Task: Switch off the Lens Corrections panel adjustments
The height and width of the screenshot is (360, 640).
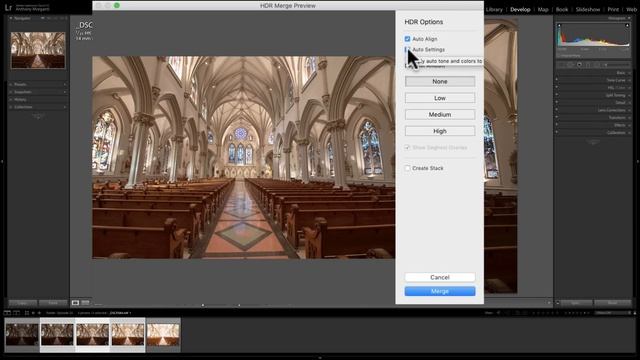Action: [x=557, y=110]
